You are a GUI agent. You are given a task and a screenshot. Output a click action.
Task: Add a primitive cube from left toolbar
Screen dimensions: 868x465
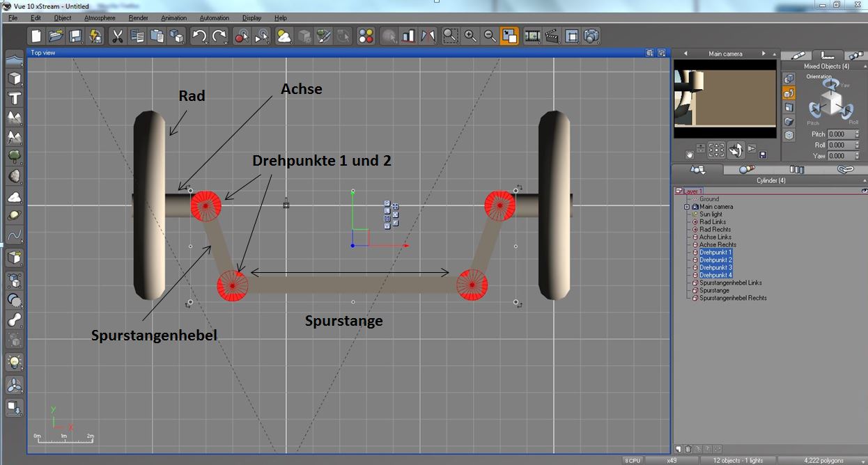[14, 79]
